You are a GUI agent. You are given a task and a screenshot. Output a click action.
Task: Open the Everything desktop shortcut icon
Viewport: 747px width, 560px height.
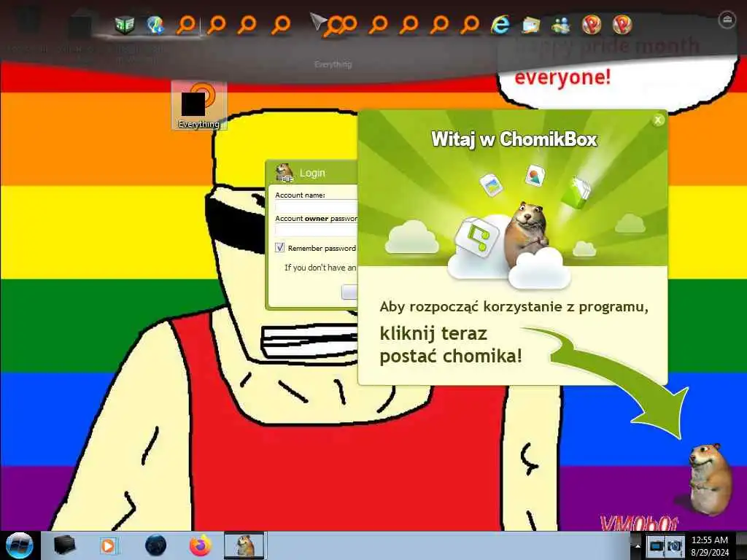click(x=199, y=106)
